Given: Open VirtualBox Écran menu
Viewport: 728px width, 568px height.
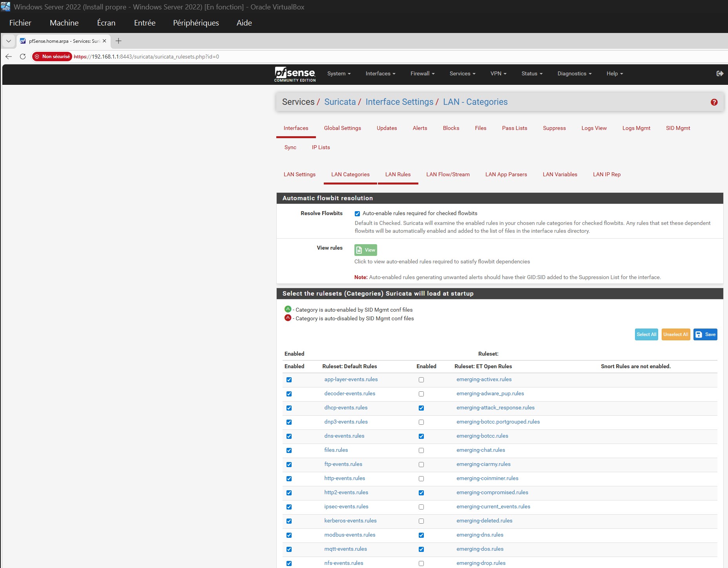Looking at the screenshot, I should pyautogui.click(x=106, y=23).
